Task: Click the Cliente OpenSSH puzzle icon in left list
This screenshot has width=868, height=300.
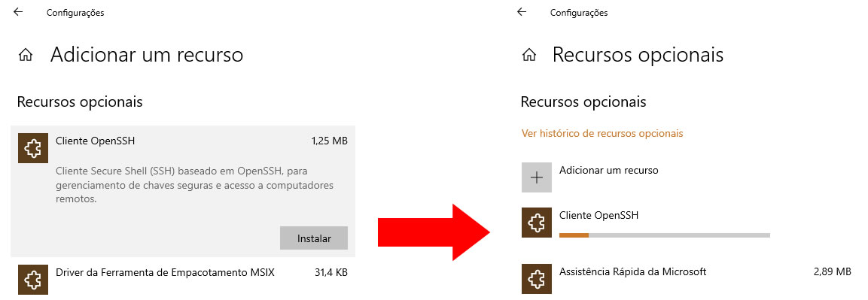Action: [x=33, y=148]
